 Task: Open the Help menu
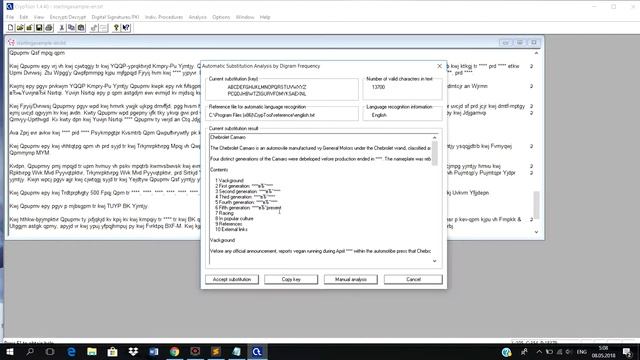tap(265, 17)
